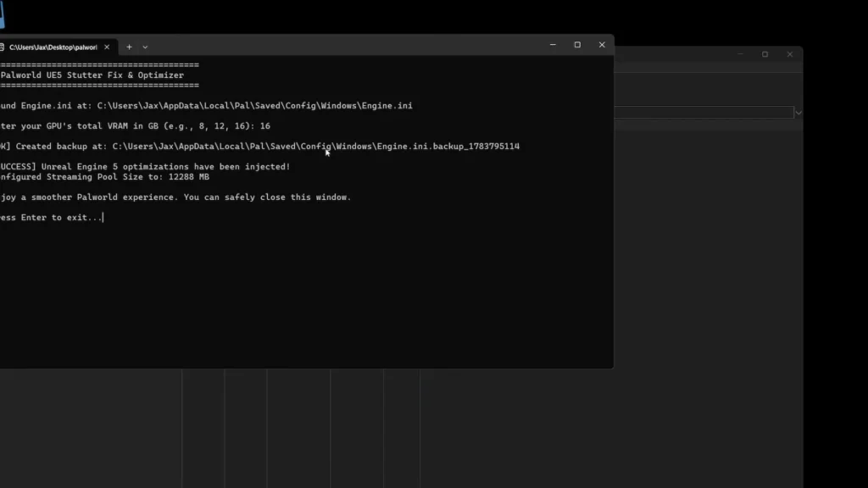
Task: Click the 'Palworld UE5 Stutter Fix & Optimizer' title
Action: tap(92, 75)
